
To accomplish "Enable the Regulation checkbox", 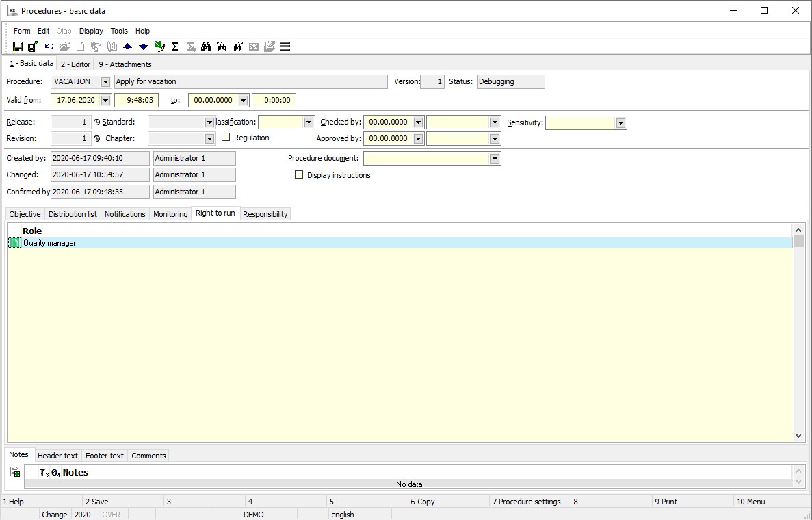I will pyautogui.click(x=226, y=138).
